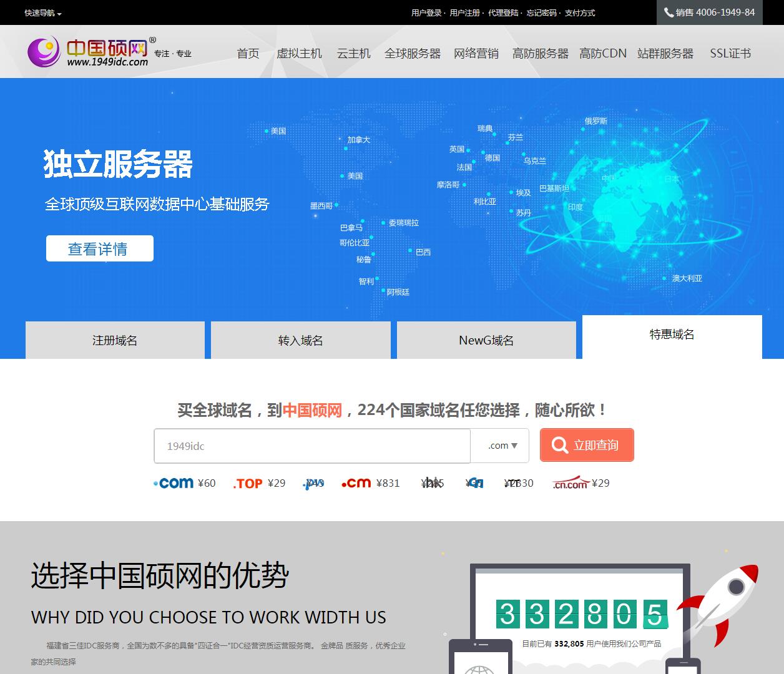Image resolution: width=784 pixels, height=674 pixels.
Task: Click the 中国硕网 logo
Action: (91, 51)
